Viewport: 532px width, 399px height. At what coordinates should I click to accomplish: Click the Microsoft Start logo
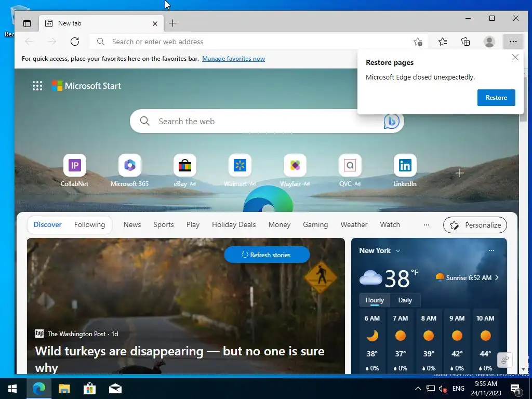pos(86,86)
